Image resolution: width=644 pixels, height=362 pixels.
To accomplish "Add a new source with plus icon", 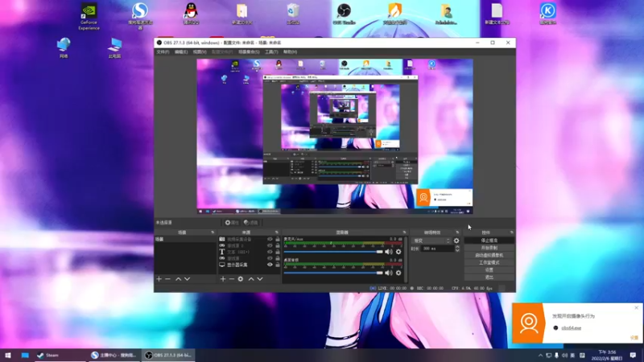I will point(223,279).
